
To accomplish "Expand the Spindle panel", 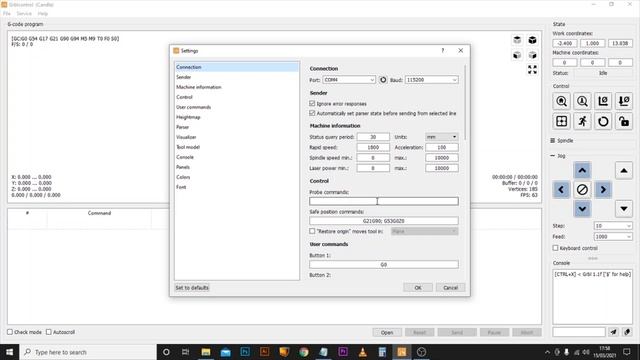I will pyautogui.click(x=553, y=140).
